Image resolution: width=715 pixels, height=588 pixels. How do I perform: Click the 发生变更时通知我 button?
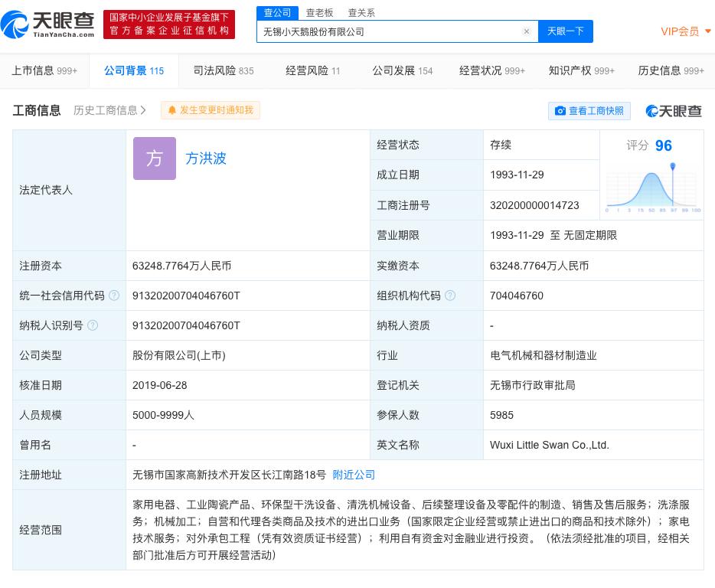(x=211, y=110)
